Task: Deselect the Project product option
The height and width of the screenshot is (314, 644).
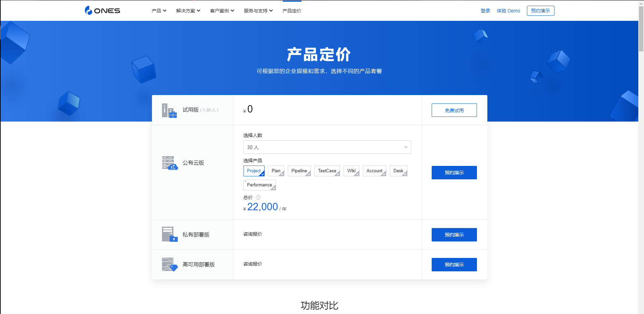Action: click(254, 171)
